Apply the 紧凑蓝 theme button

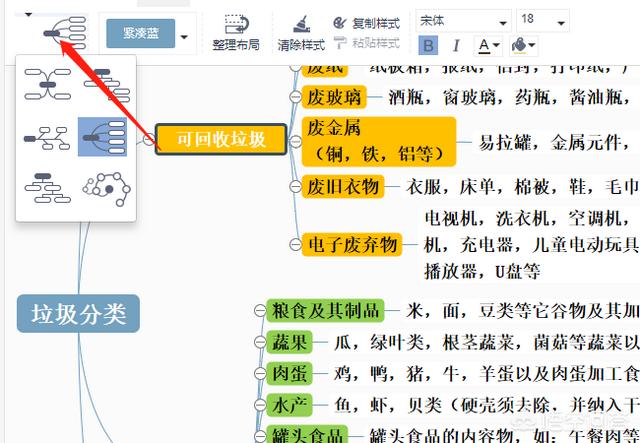point(141,35)
